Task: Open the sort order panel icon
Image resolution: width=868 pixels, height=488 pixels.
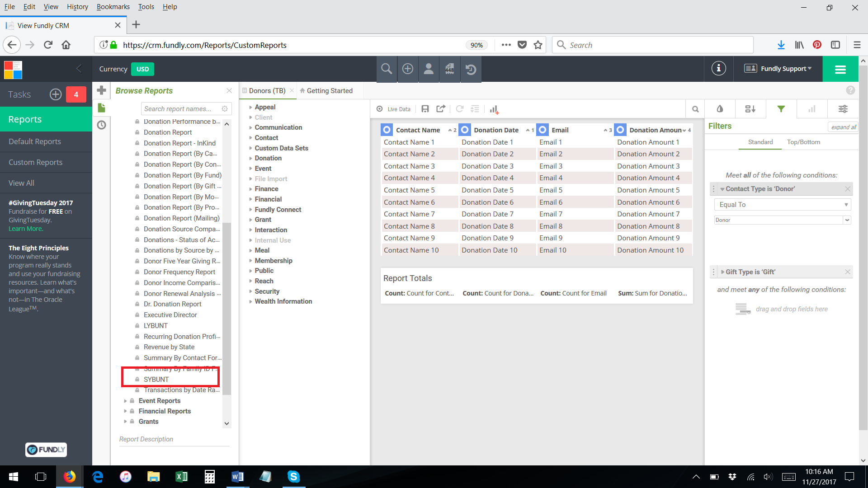Action: (750, 109)
